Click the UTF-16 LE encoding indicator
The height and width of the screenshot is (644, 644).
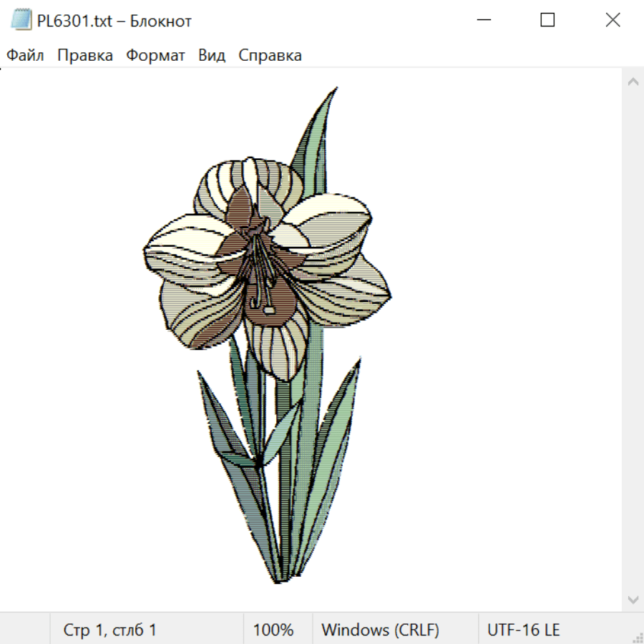(x=523, y=630)
